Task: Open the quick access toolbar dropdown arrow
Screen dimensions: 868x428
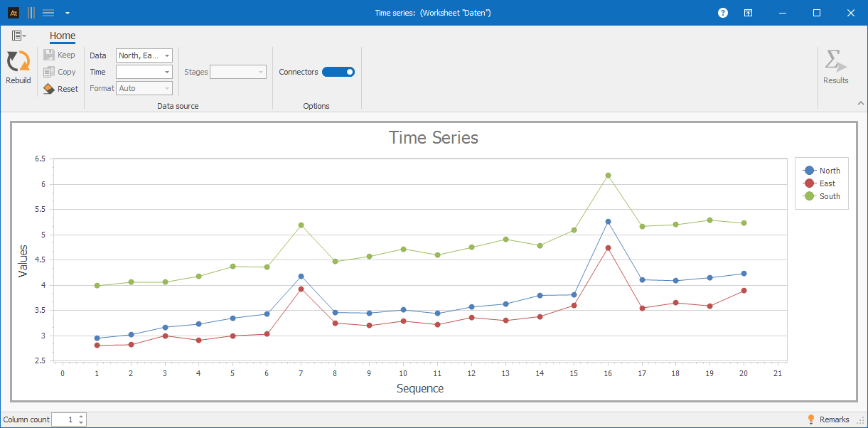Action: coord(67,13)
